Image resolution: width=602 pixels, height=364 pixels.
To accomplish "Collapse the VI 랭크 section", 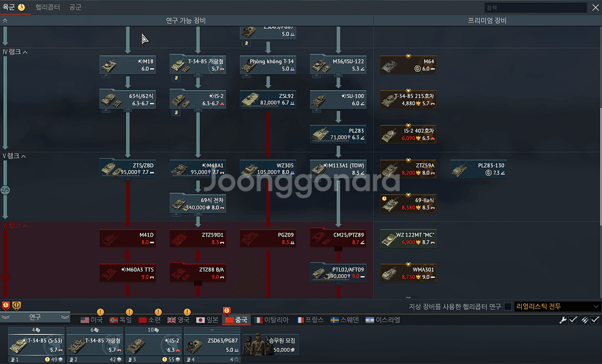I will pyautogui.click(x=15, y=225).
